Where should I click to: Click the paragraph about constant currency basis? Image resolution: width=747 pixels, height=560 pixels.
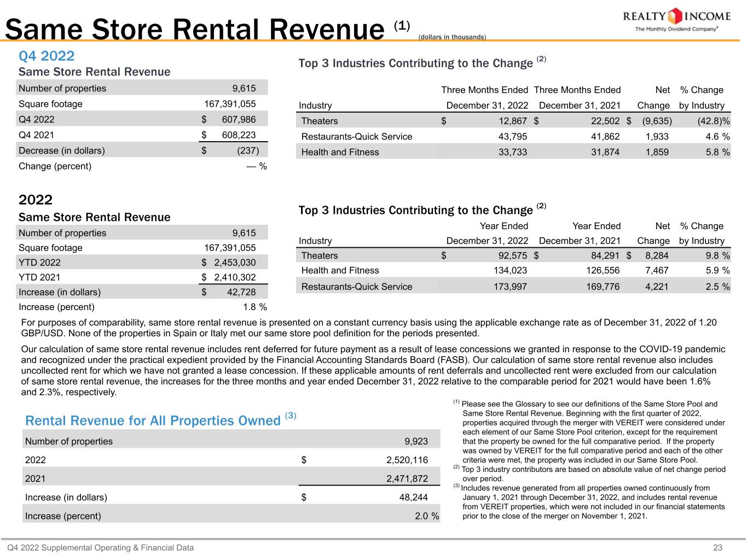(368, 328)
